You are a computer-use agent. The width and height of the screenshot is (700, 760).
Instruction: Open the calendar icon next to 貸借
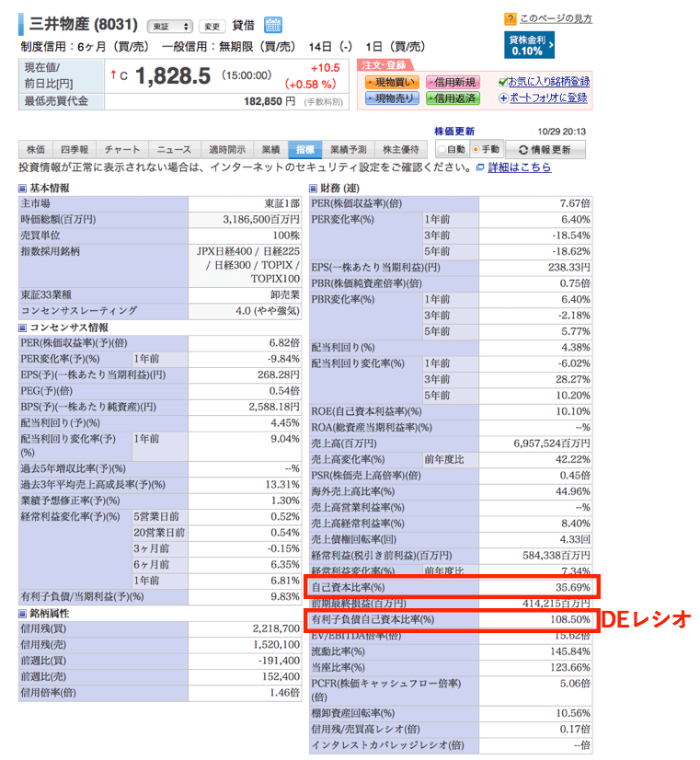pos(273,25)
